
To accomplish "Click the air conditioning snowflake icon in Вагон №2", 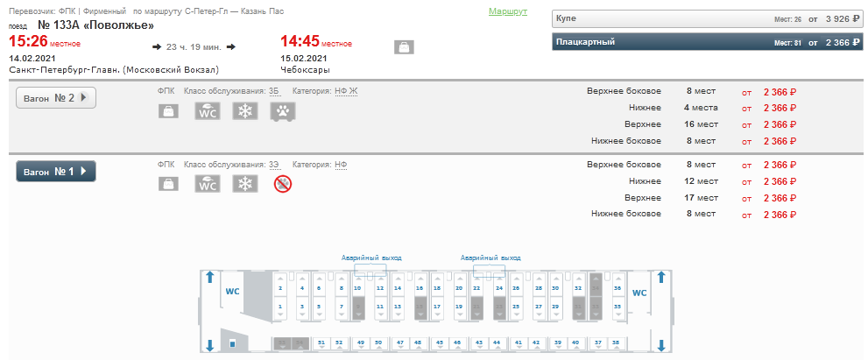I will pyautogui.click(x=245, y=111).
